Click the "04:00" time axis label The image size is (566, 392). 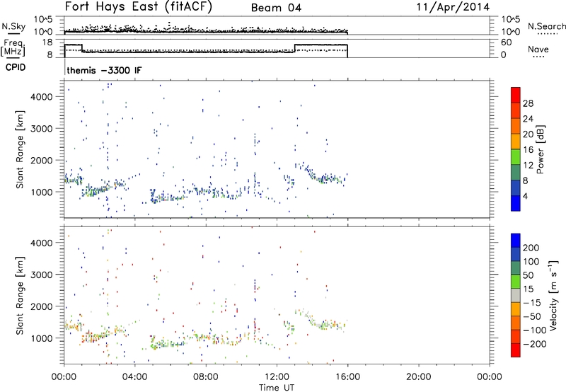[x=135, y=377]
